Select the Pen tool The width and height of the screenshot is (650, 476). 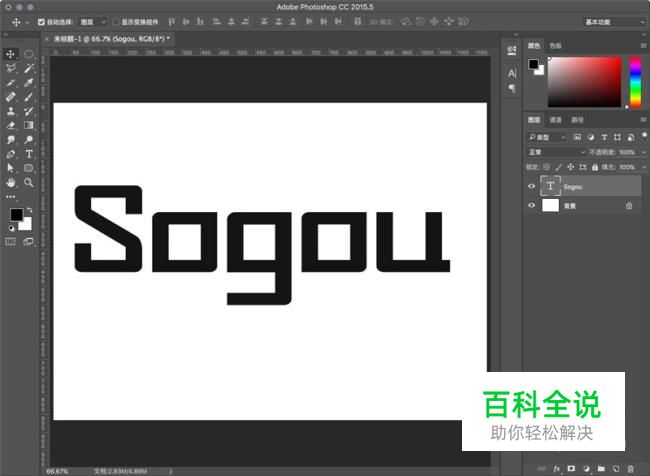[x=11, y=154]
